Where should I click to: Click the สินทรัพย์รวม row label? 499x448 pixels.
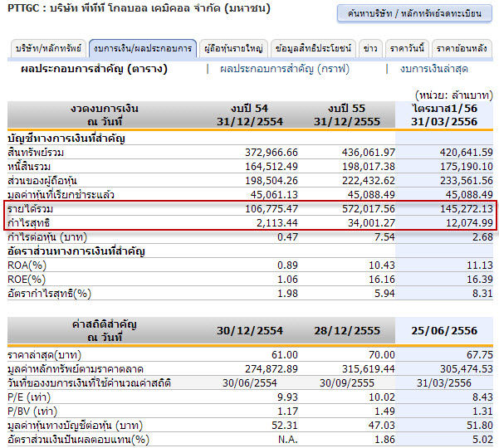pos(36,153)
